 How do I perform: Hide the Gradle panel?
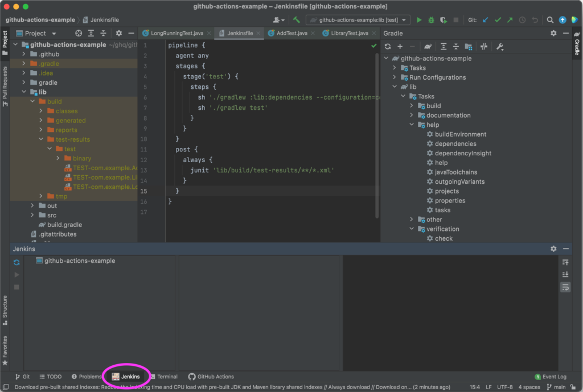[566, 34]
